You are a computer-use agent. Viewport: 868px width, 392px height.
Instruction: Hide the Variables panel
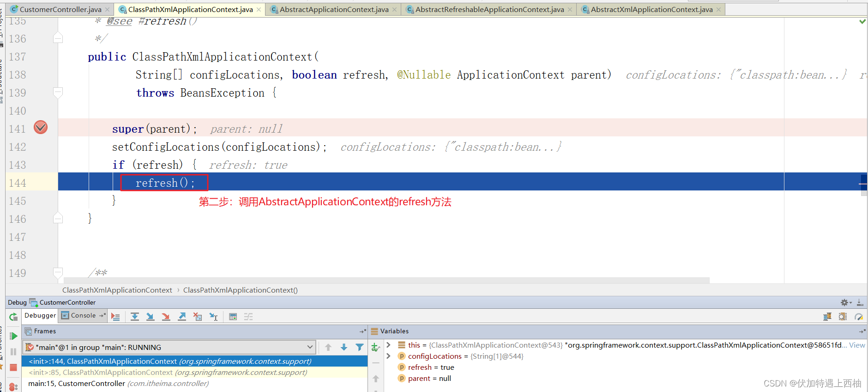(862, 331)
